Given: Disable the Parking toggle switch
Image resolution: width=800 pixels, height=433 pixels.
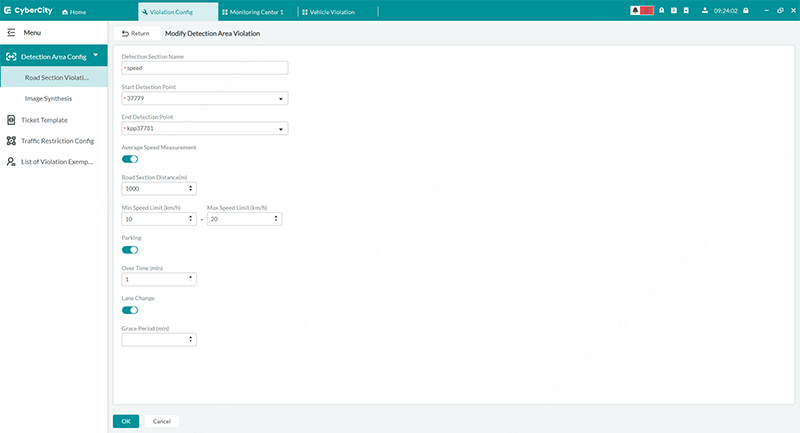Looking at the screenshot, I should (130, 249).
